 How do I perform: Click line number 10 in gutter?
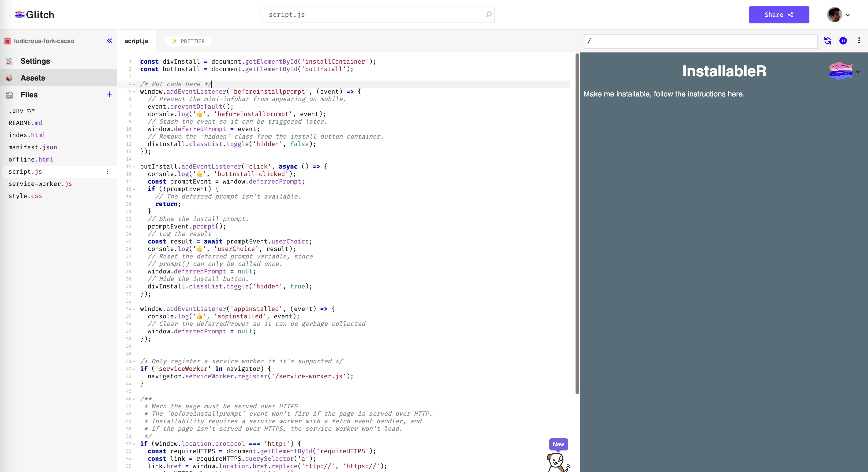(129, 129)
